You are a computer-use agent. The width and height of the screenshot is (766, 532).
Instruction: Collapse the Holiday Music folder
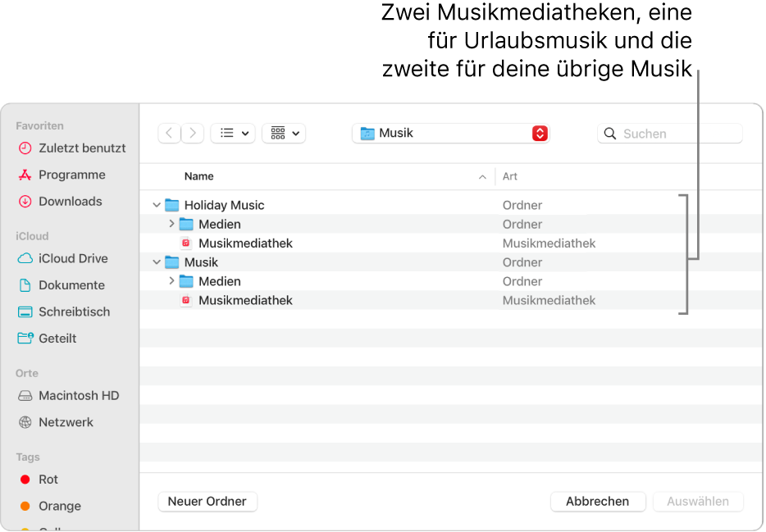click(156, 205)
